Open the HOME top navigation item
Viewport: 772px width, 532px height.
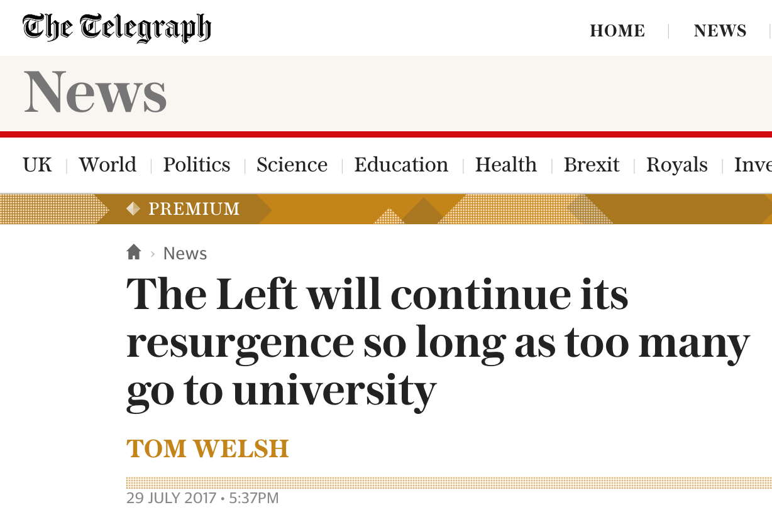(x=617, y=31)
